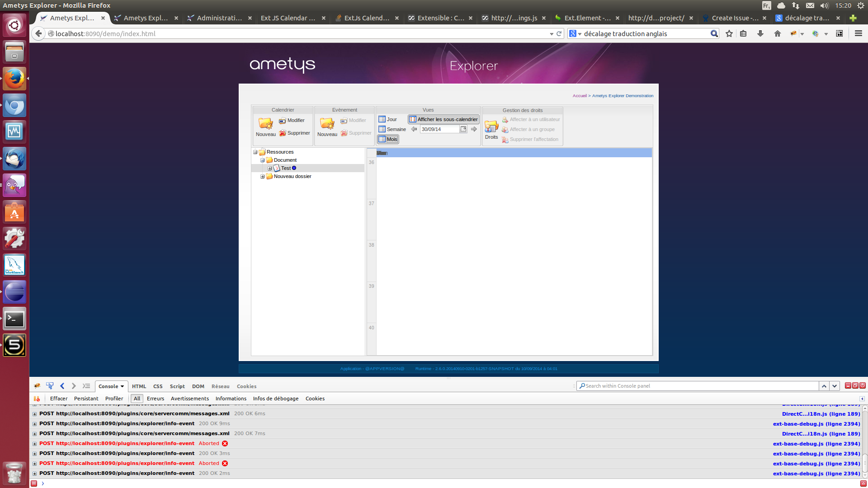
Task: Click the Effacer console button
Action: (x=59, y=399)
